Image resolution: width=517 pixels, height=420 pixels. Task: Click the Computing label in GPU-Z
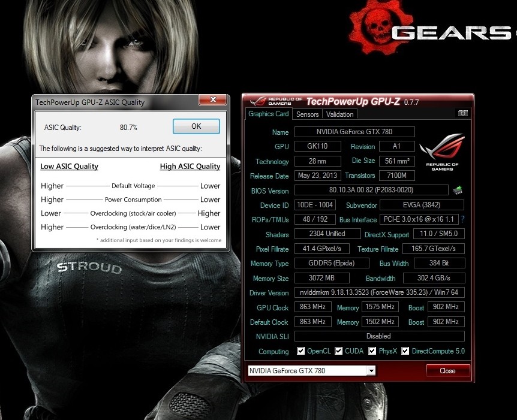273,352
